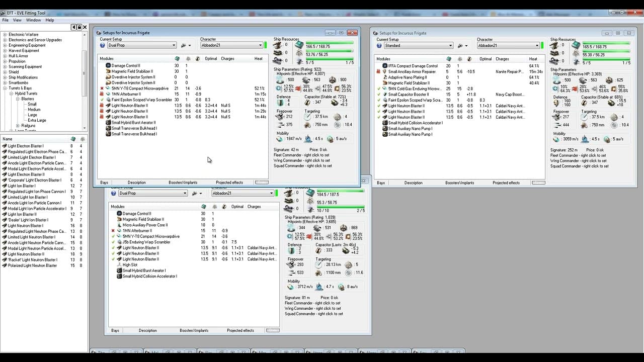The width and height of the screenshot is (644, 362).
Task: Toggle active checkmark of Faint Epsilon Scoped Warp Scrambler
Action: (102, 100)
